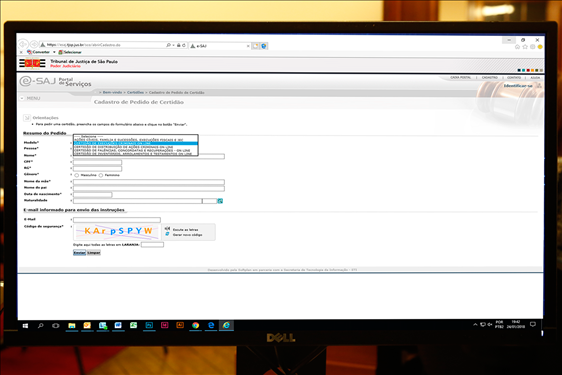Click the search magnifier in address bar
Image resolution: width=562 pixels, height=375 pixels.
(x=168, y=45)
